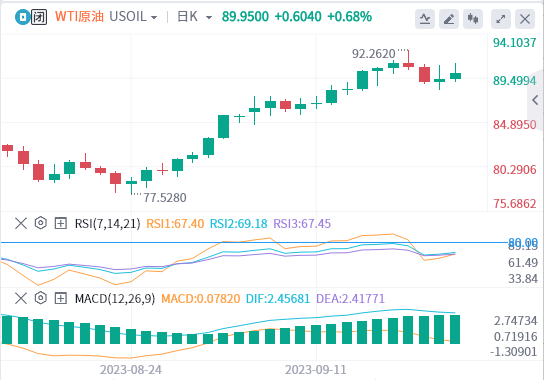
Task: Click the MACD(12,26,9) indicator label
Action: click(x=115, y=298)
